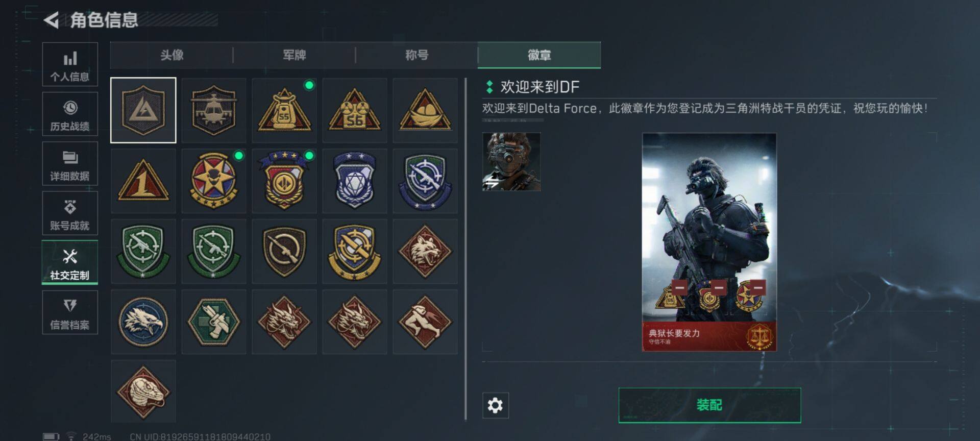Select the red triangle number 1 badge
Viewport: 980px width, 441px height.
coord(143,181)
